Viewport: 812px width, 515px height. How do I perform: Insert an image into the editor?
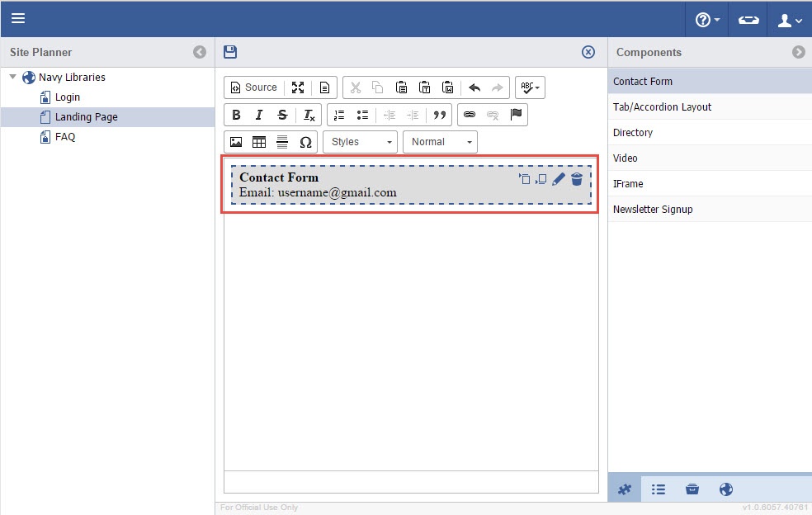coord(236,142)
